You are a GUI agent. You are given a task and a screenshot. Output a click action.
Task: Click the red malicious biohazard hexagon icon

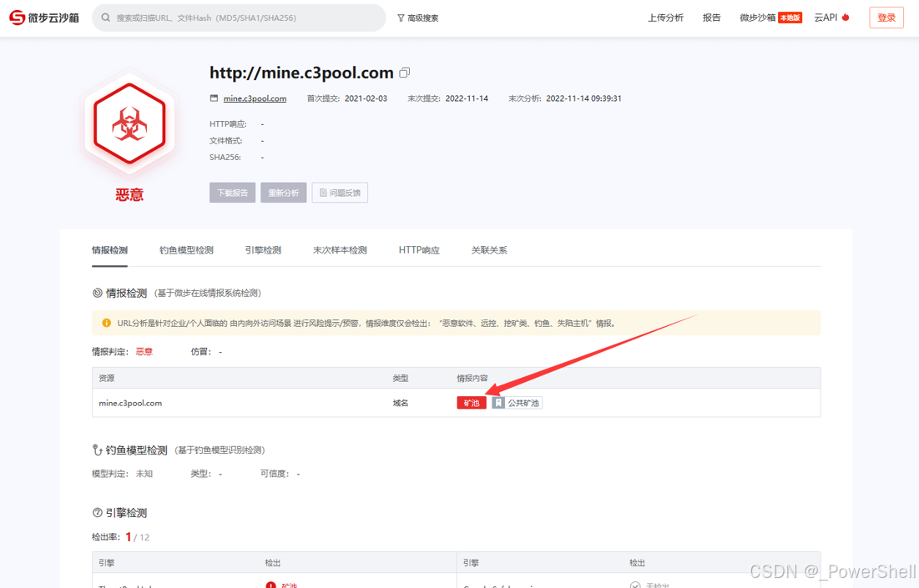point(129,123)
